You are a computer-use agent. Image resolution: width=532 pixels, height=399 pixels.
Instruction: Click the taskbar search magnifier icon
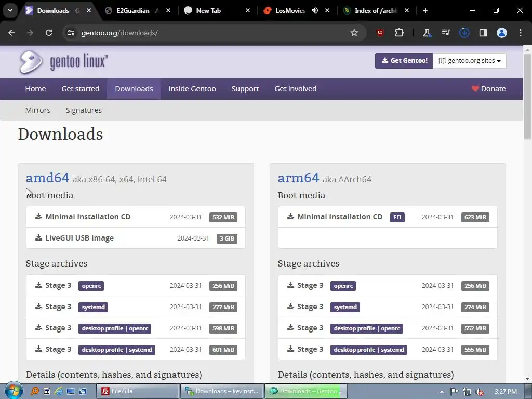point(35,391)
